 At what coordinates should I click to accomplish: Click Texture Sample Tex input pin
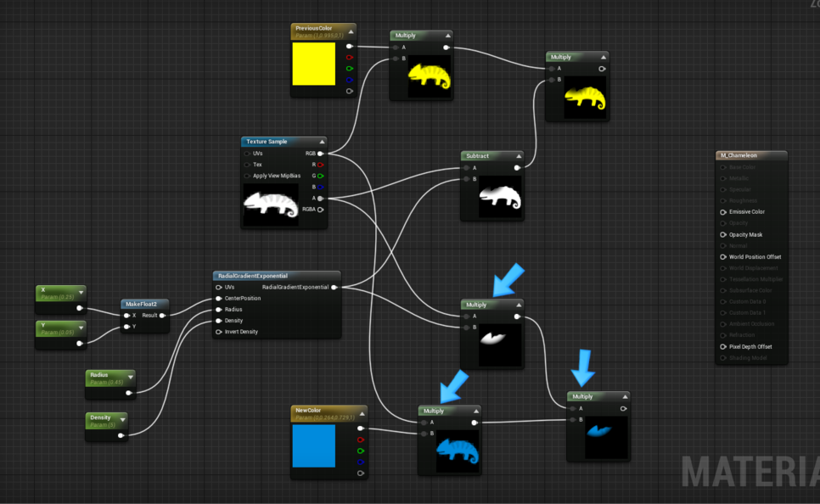tap(247, 165)
